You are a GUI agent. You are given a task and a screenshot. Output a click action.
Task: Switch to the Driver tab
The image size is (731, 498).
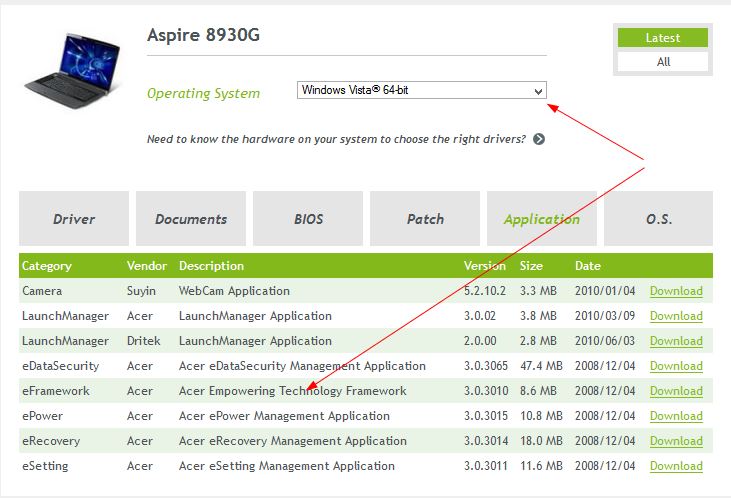tap(74, 218)
